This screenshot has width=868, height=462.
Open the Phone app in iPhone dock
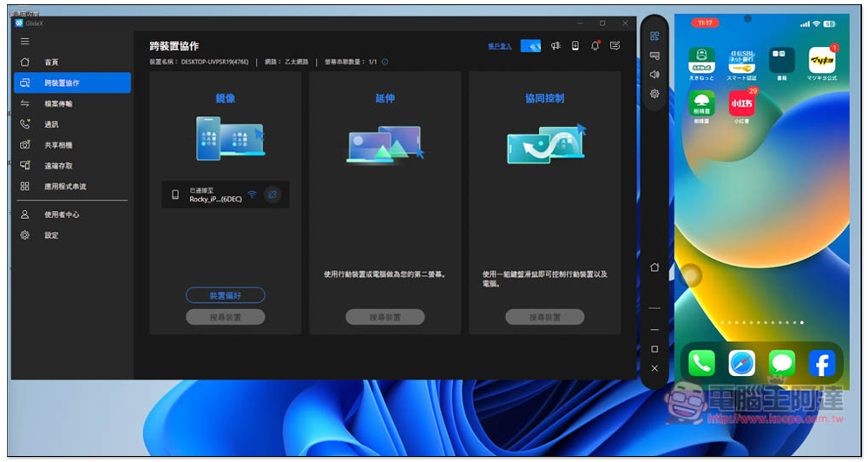tap(701, 363)
